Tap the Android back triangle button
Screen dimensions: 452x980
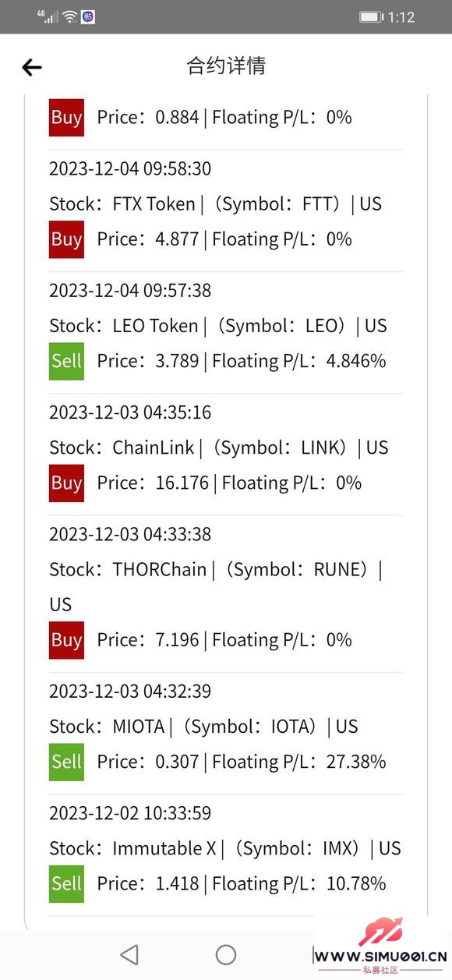129,954
